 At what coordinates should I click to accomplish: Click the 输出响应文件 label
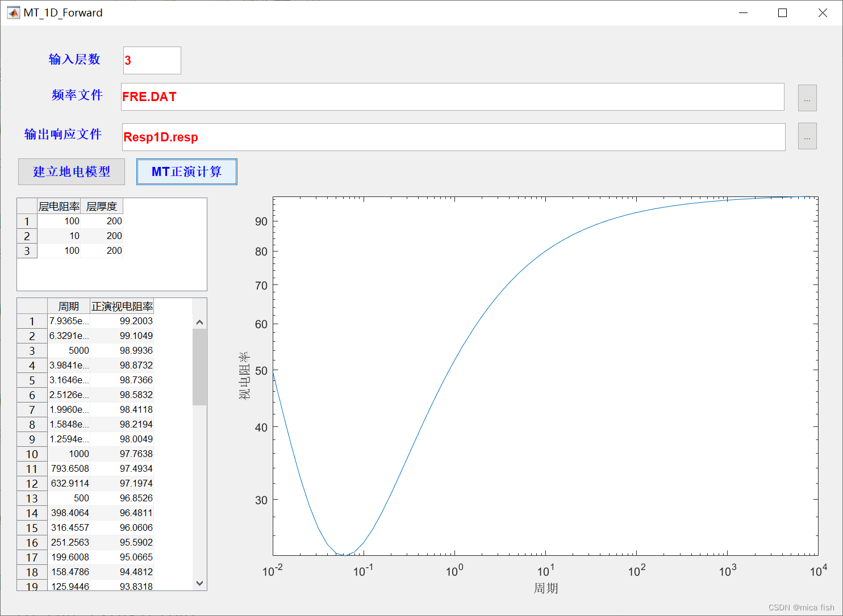[63, 134]
